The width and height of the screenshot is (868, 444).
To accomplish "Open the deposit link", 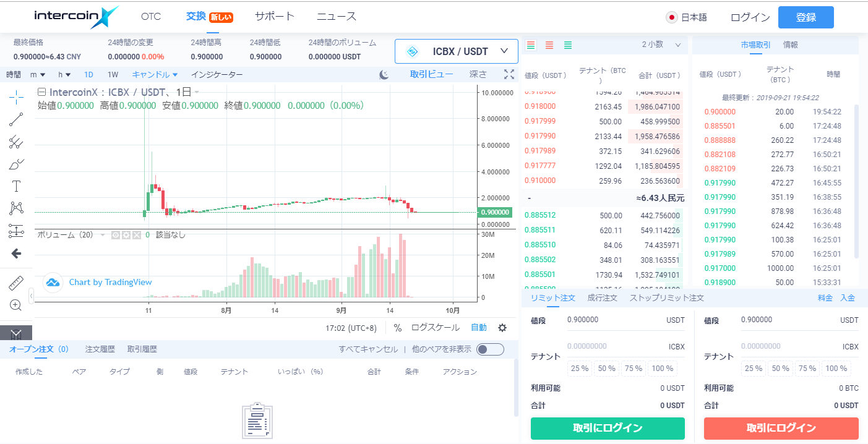I will 847,298.
